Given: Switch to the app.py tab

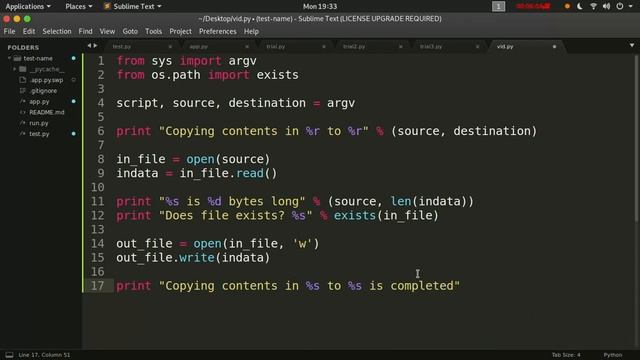Looking at the screenshot, I should coord(199,47).
